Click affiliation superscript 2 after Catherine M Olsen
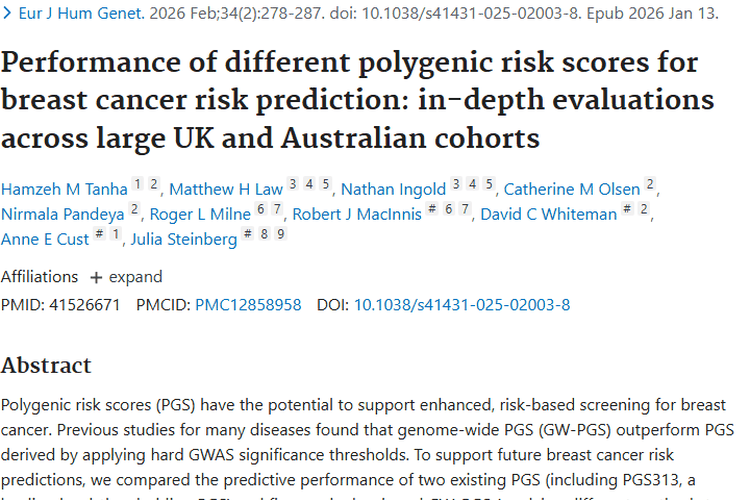The width and height of the screenshot is (750, 500). (x=650, y=185)
